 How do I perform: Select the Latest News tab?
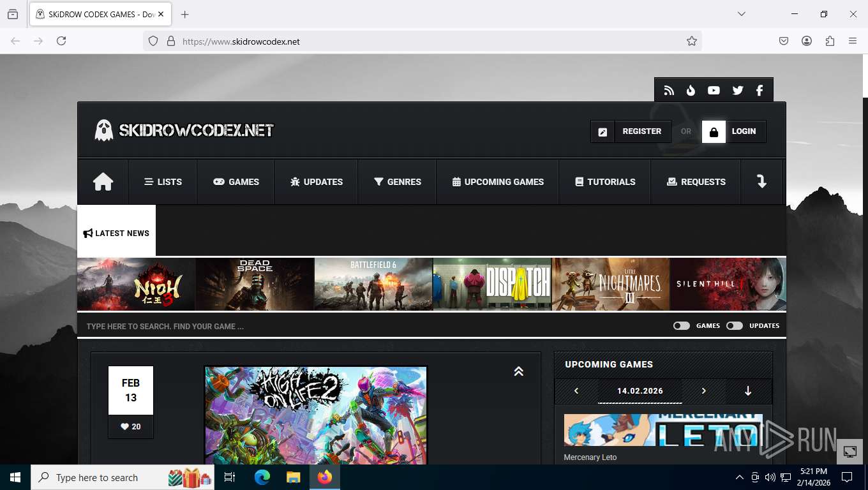pos(116,230)
